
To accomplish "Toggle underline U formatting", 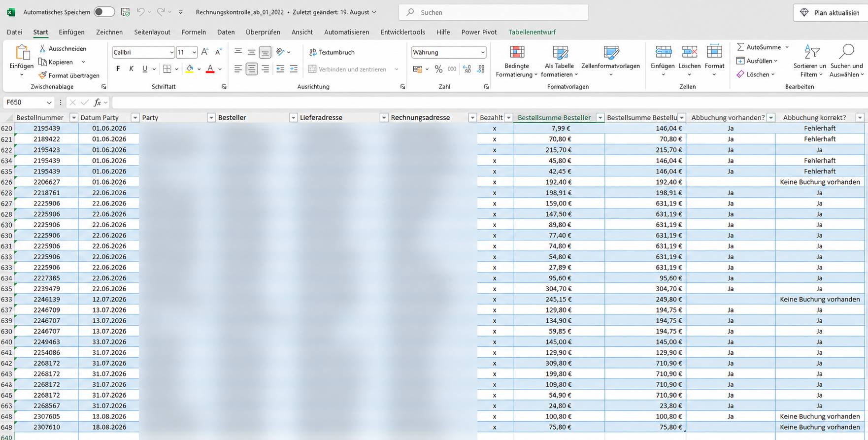I will coord(144,69).
